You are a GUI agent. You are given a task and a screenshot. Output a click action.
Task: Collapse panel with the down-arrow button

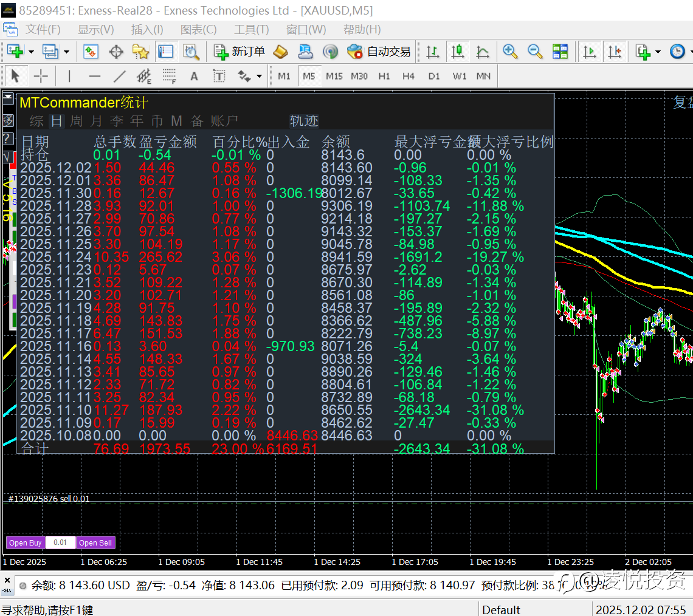point(9,100)
